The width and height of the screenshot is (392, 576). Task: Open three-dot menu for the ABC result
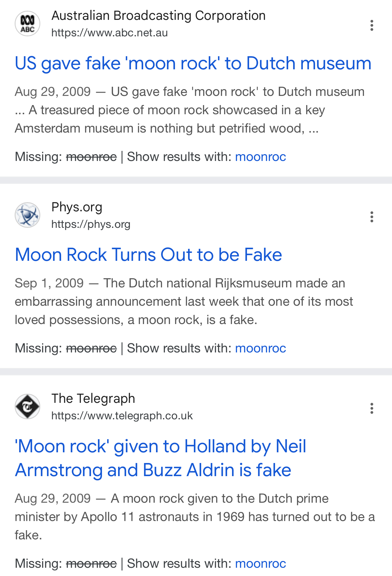tap(372, 25)
